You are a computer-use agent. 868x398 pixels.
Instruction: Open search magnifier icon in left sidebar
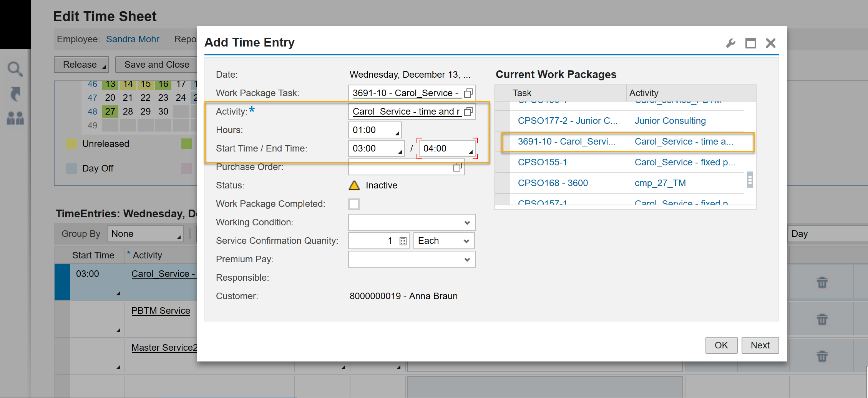tap(15, 69)
